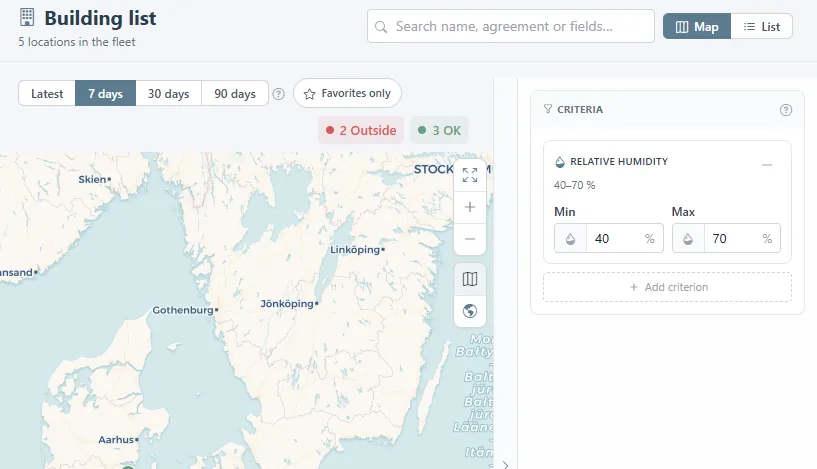Click the help icon next to 90 days

[x=279, y=94]
